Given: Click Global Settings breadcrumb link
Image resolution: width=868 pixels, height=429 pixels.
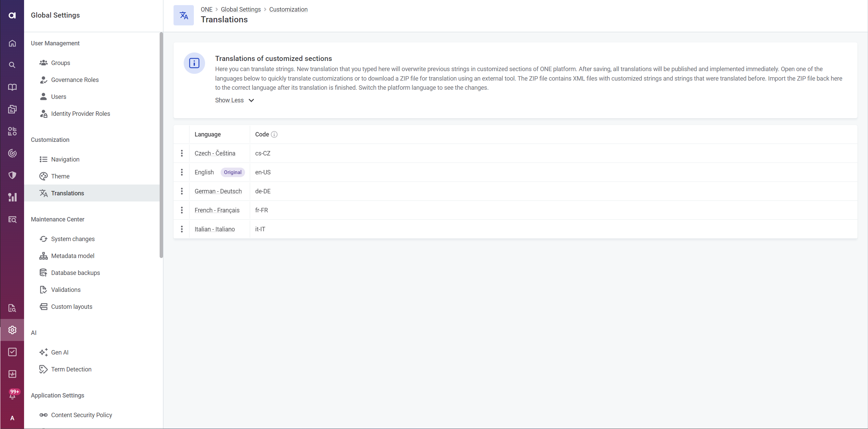Looking at the screenshot, I should [x=241, y=9].
